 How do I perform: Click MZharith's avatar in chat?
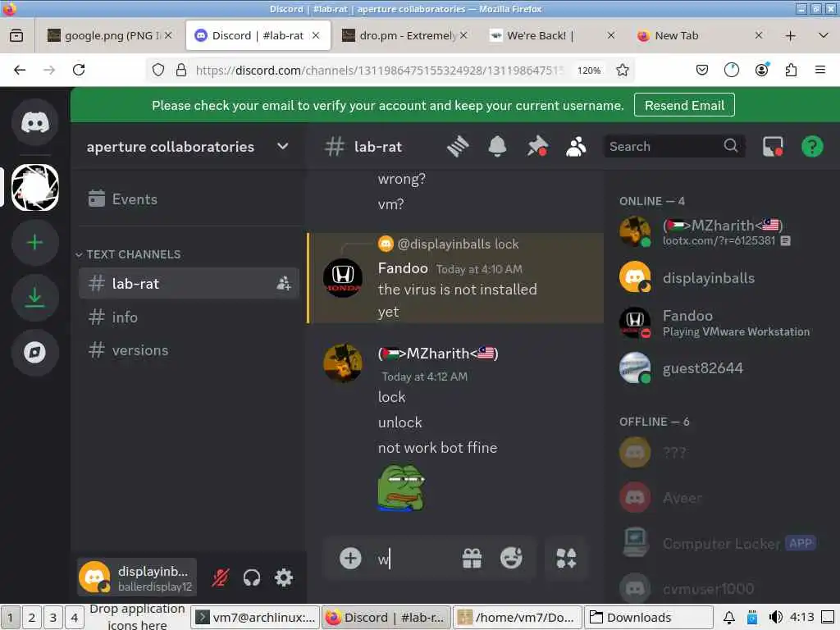[343, 363]
